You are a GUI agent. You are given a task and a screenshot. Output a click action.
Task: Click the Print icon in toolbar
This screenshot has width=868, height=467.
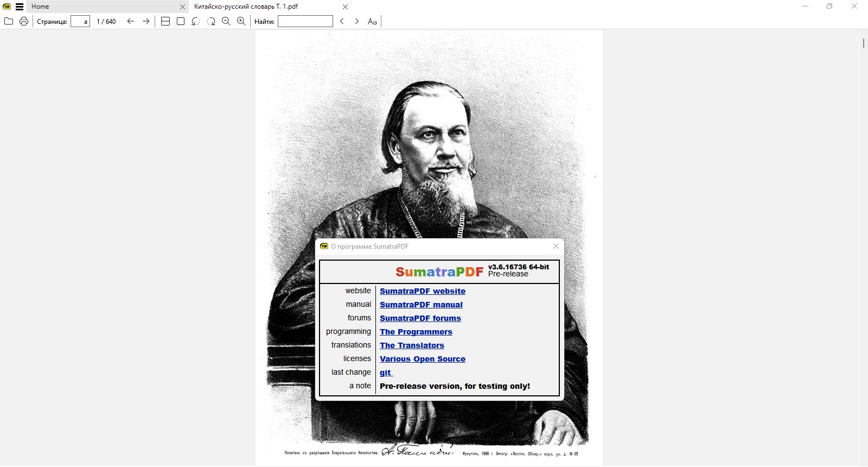click(x=24, y=21)
